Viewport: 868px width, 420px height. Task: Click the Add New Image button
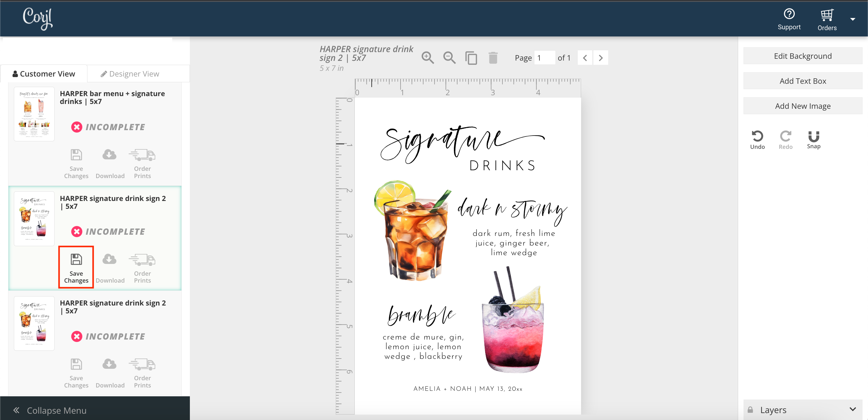pyautogui.click(x=802, y=106)
